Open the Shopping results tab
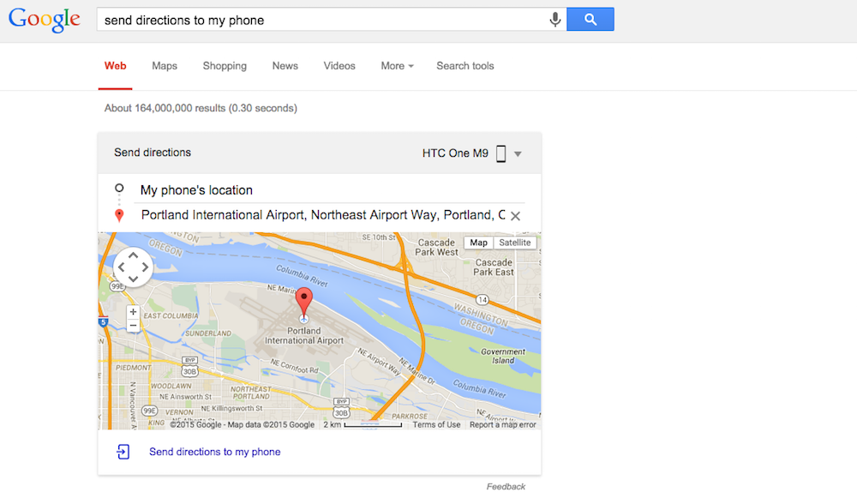This screenshot has height=504, width=857. 225,66
